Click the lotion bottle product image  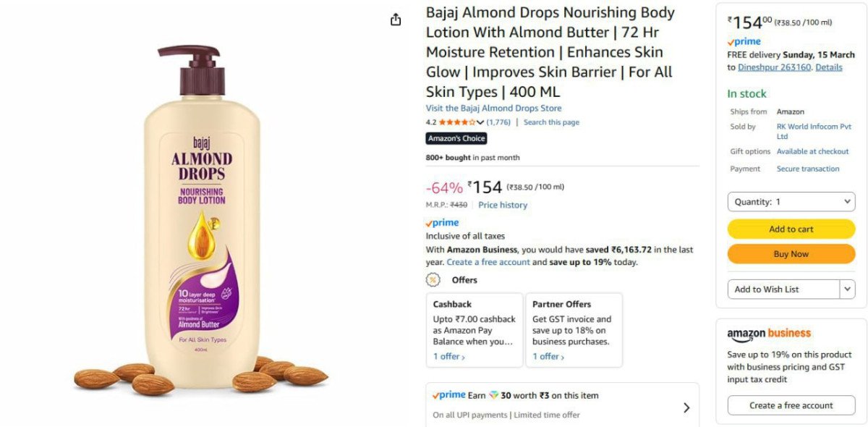pos(200,221)
